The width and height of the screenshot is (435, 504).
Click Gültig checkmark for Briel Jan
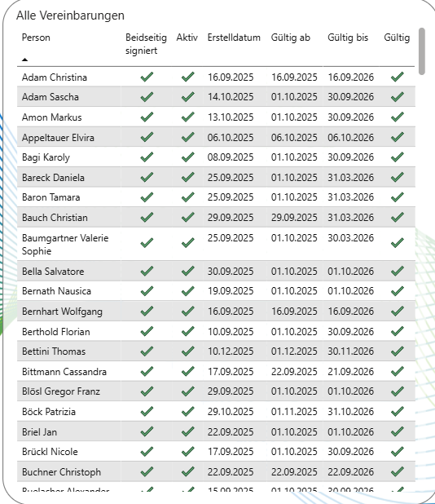coord(397,431)
